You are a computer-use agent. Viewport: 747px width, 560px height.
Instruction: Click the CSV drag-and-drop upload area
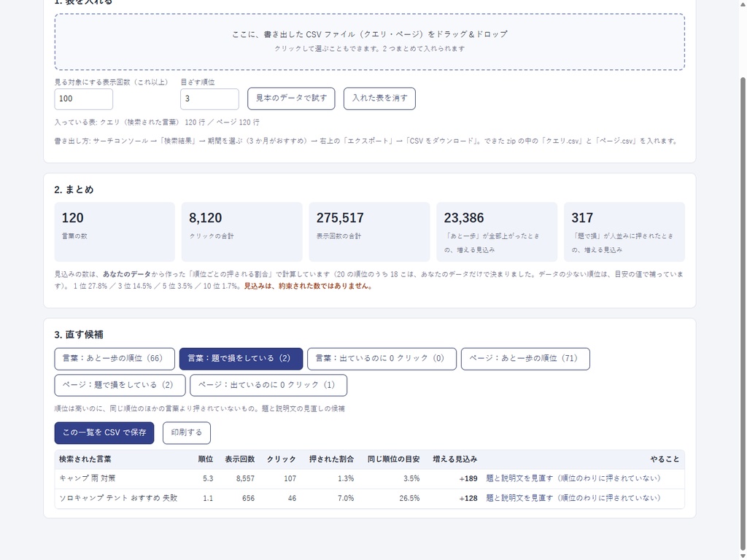pyautogui.click(x=370, y=42)
